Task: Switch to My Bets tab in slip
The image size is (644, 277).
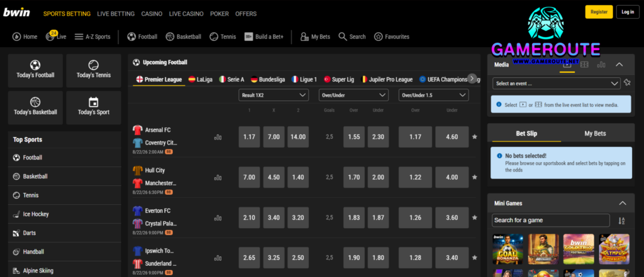Action: pyautogui.click(x=595, y=133)
